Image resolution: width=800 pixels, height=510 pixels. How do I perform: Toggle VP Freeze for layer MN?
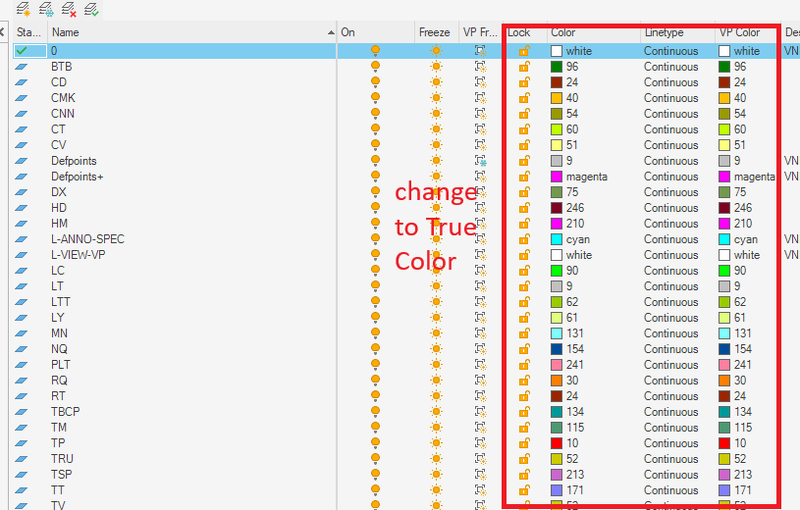[x=481, y=333]
